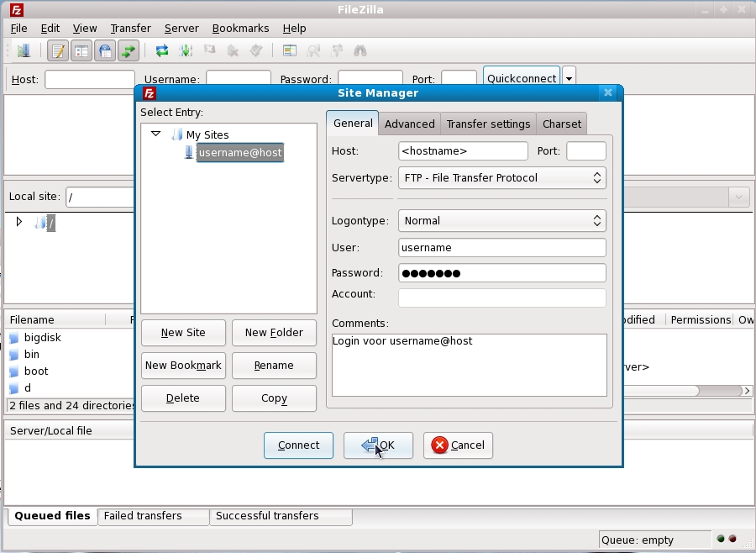756x553 pixels.
Task: Click the FileZilla logo in main title bar
Action: [x=17, y=10]
